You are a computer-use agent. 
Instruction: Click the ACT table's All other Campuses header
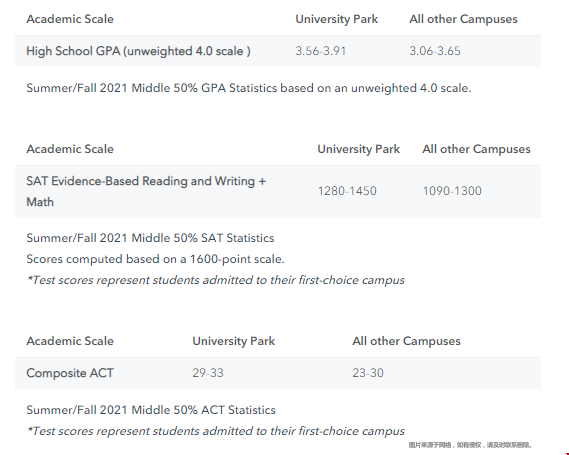406,341
